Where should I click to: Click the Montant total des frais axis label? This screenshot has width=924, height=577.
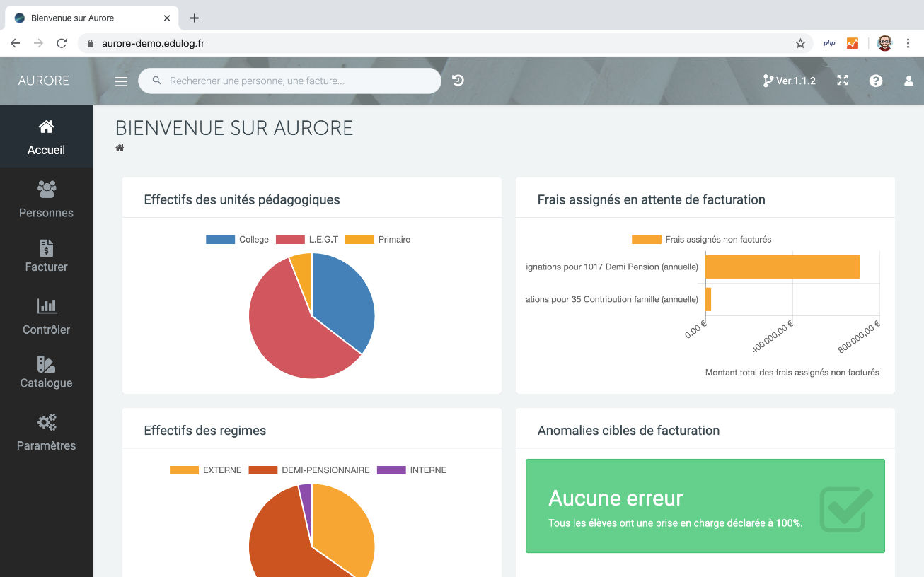point(792,373)
